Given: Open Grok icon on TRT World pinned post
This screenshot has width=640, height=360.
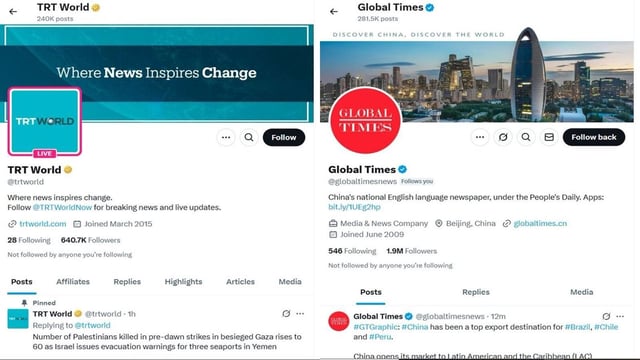Looking at the screenshot, I should [286, 313].
